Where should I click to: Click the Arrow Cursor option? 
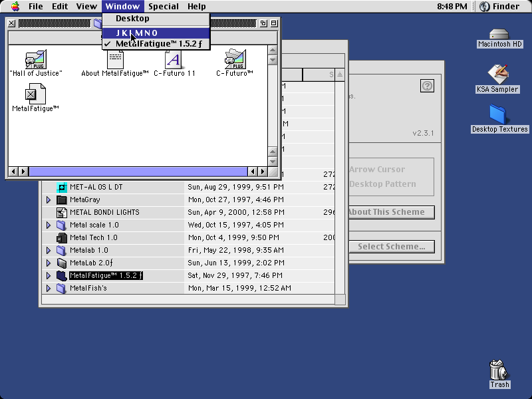[x=377, y=170]
